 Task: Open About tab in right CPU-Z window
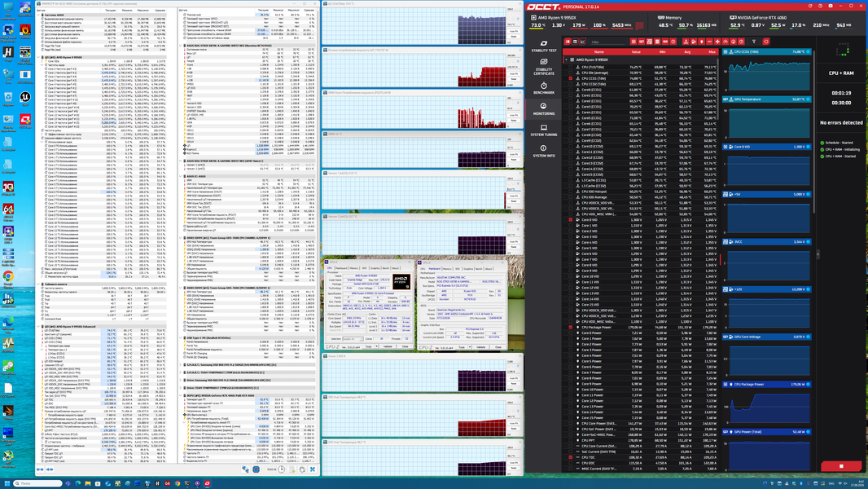click(489, 269)
